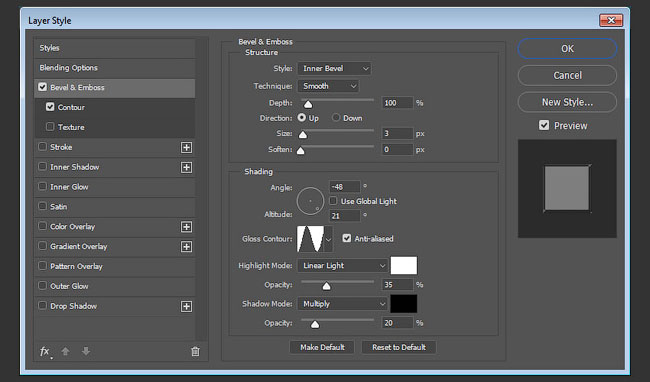Viewport: 650px width, 382px height.
Task: Toggle the Preview checkbox
Action: click(x=544, y=125)
